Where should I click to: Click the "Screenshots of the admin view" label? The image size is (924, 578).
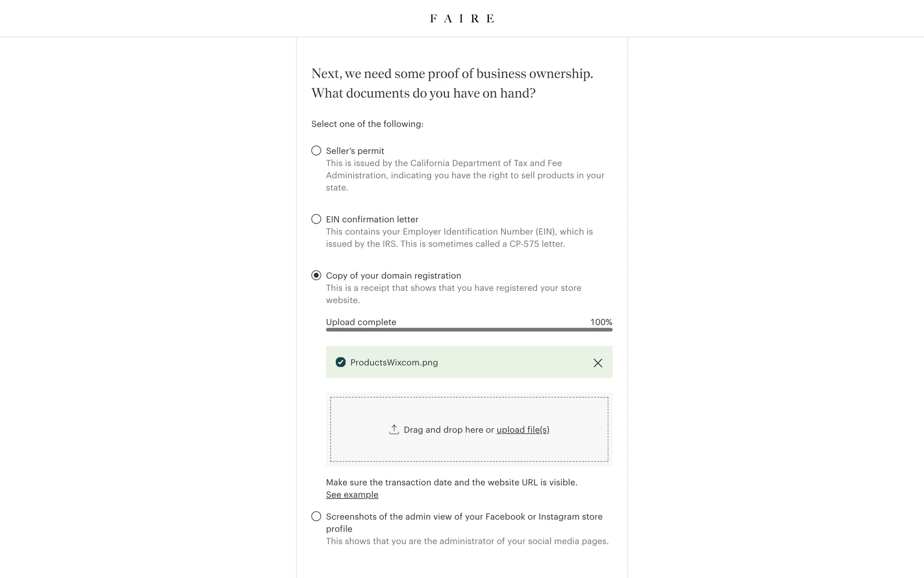(464, 517)
